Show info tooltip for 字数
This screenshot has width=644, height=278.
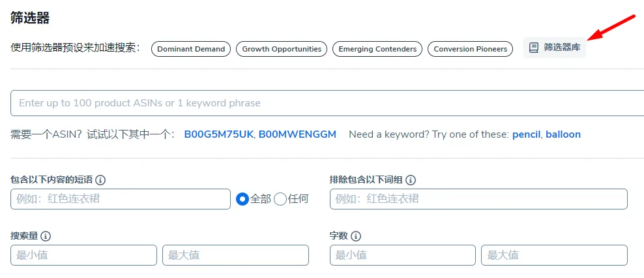point(356,236)
